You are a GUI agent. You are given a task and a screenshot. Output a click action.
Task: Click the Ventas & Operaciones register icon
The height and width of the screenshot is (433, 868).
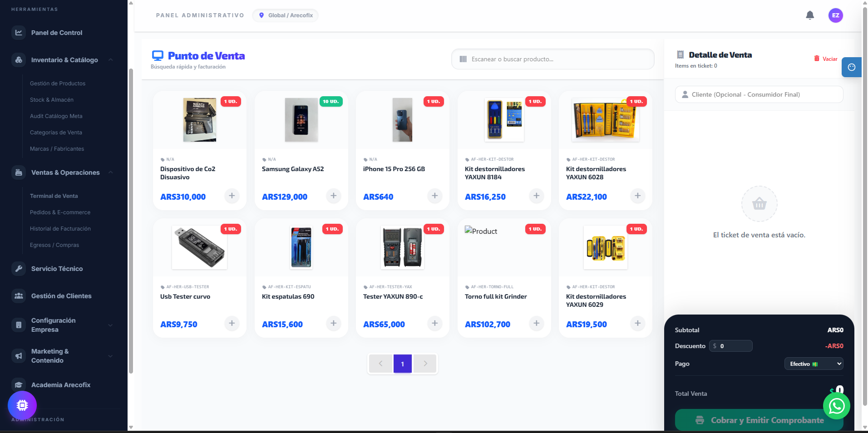pyautogui.click(x=19, y=172)
